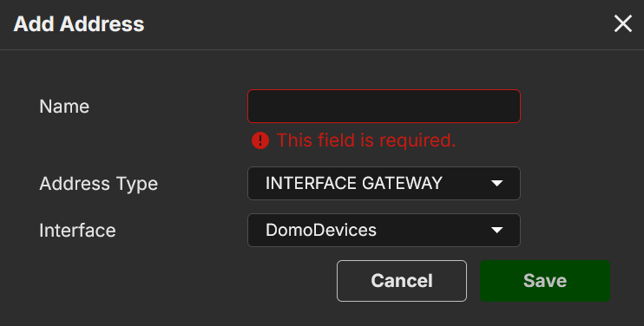The width and height of the screenshot is (644, 326).
Task: Click the Name field label
Action: (x=64, y=107)
